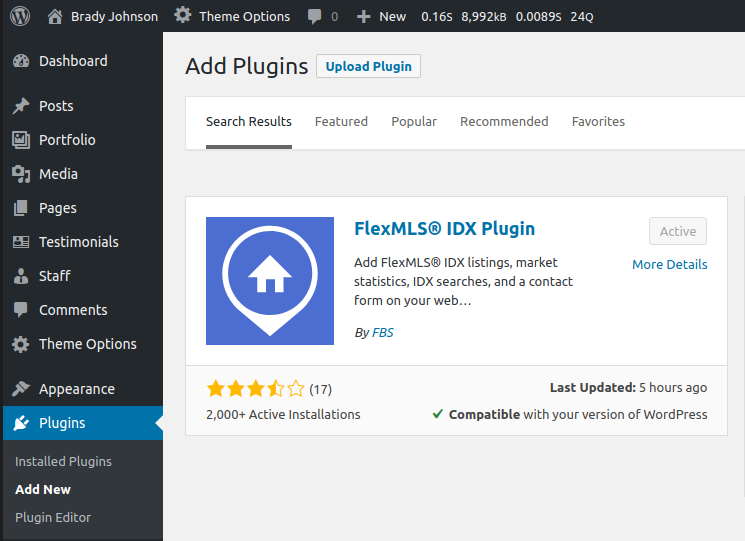The image size is (745, 541).
Task: Select the Add New submenu item
Action: tap(43, 489)
